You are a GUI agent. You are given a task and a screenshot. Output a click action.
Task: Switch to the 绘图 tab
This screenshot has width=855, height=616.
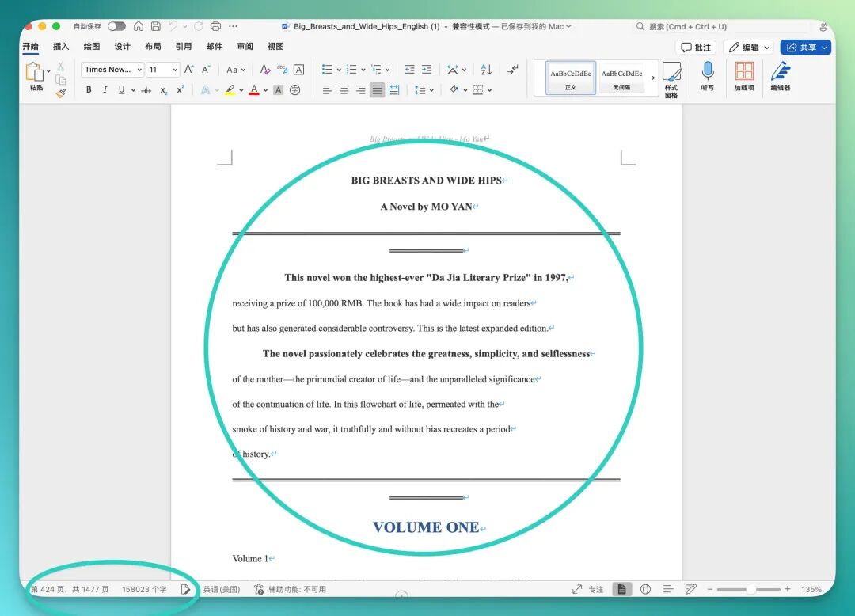pos(92,47)
